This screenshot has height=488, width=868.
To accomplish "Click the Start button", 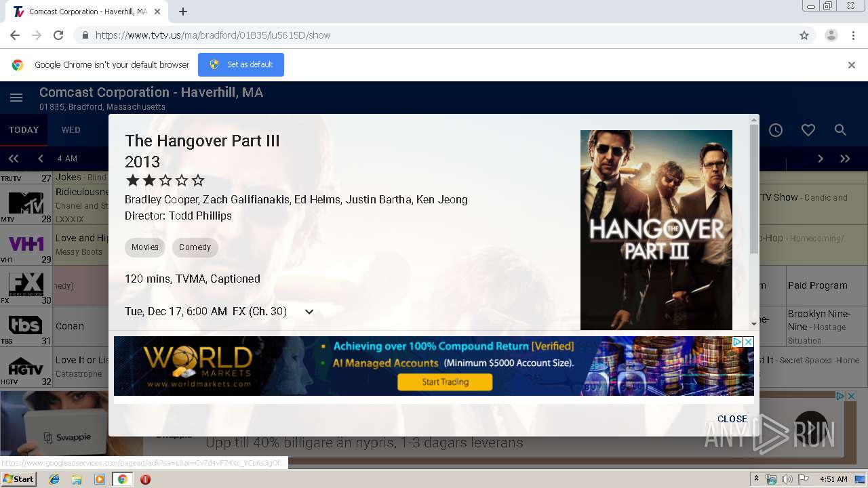I will pos(19,479).
